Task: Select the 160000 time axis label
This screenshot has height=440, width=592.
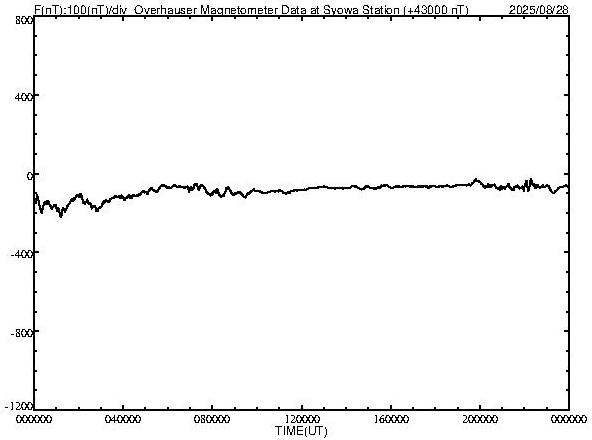Action: pos(391,418)
